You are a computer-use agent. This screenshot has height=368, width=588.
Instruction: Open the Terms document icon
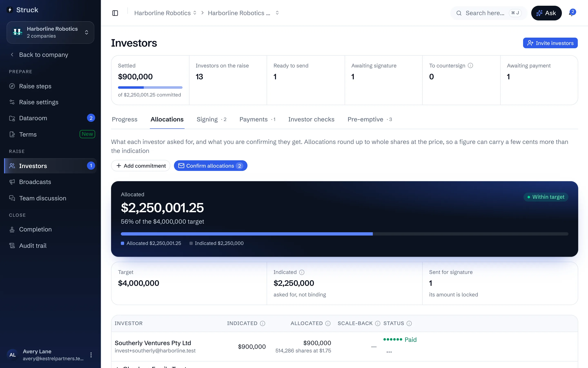(12, 134)
